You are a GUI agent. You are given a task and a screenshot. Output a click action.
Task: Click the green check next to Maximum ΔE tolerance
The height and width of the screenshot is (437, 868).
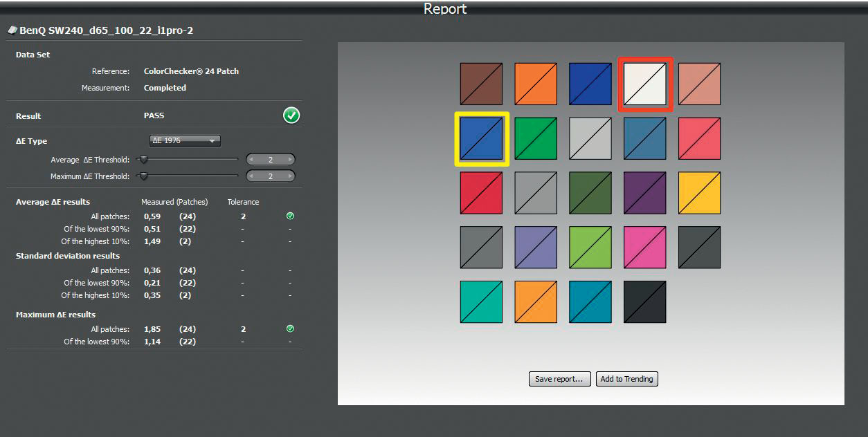(x=290, y=329)
